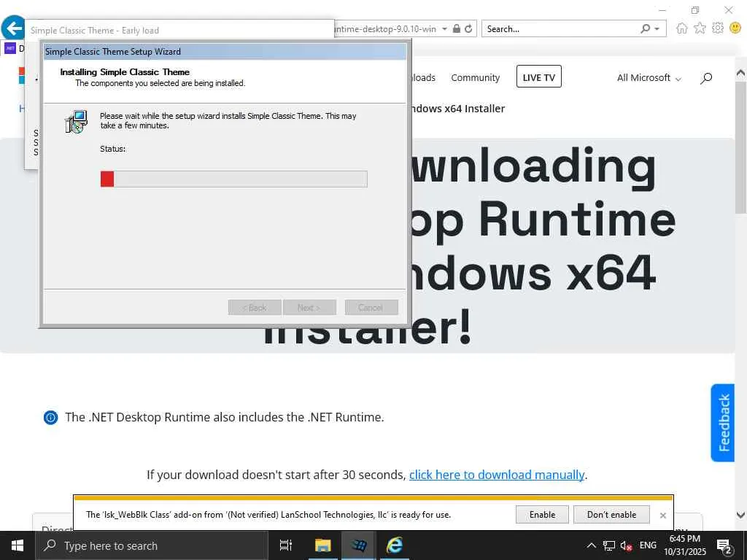Screen dimensions: 747x560
Task: Click the Simple Classic Theme Setup Wizard title bar
Action: click(x=225, y=52)
